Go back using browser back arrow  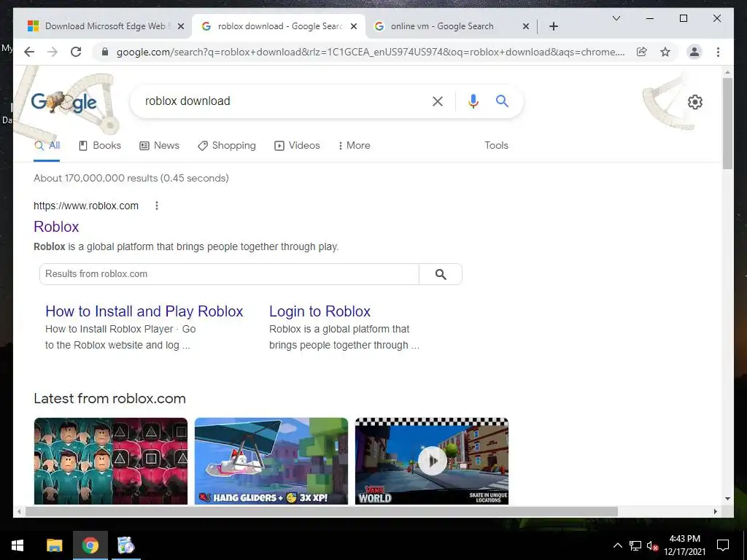pos(29,52)
